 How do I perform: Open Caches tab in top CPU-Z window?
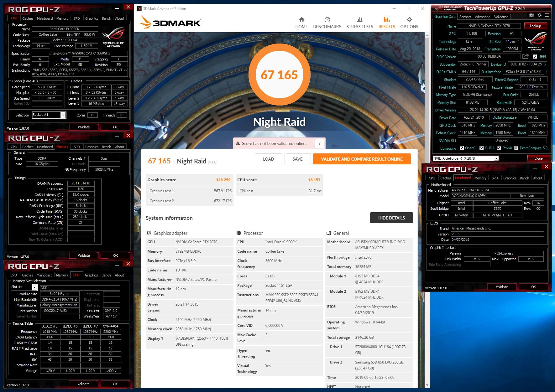coord(28,18)
